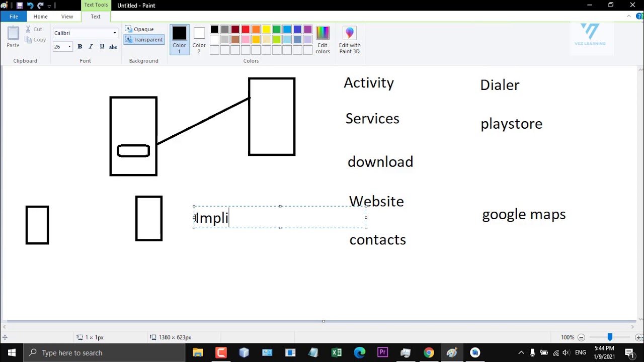This screenshot has height=362, width=644.
Task: Open Premiere Pro from the taskbar
Action: coord(382,353)
